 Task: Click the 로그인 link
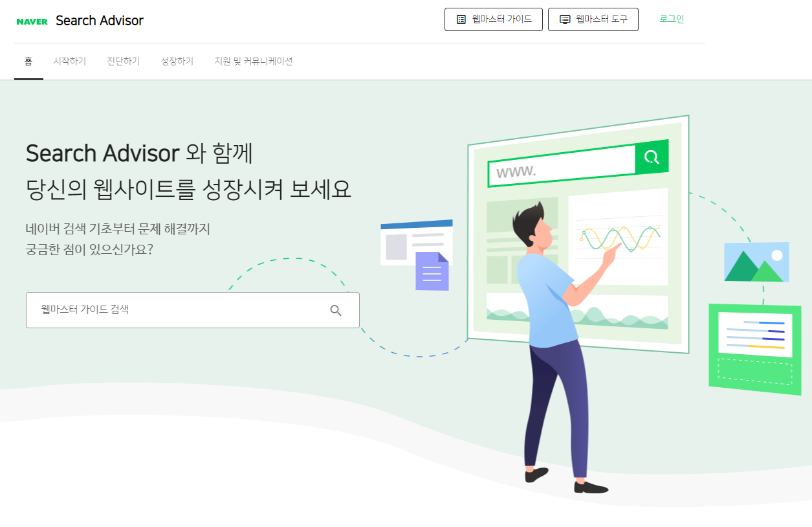point(672,19)
